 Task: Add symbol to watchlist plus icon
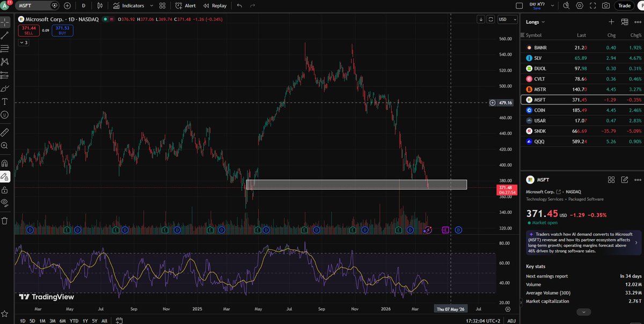click(611, 22)
